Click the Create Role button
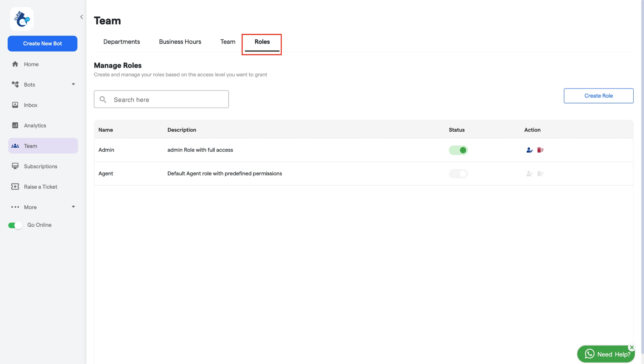 click(x=598, y=96)
